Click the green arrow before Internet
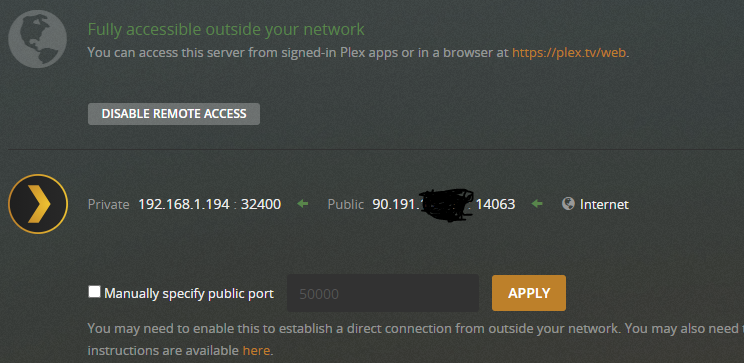 (x=537, y=204)
